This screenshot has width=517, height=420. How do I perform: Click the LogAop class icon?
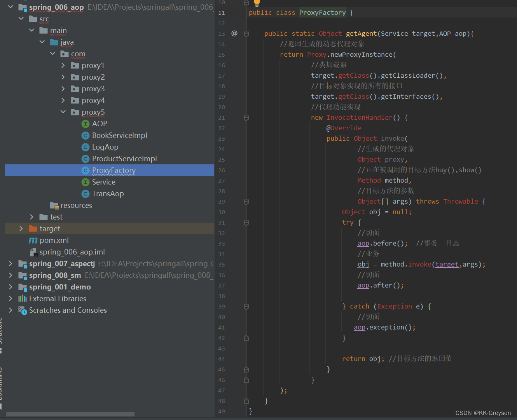86,147
